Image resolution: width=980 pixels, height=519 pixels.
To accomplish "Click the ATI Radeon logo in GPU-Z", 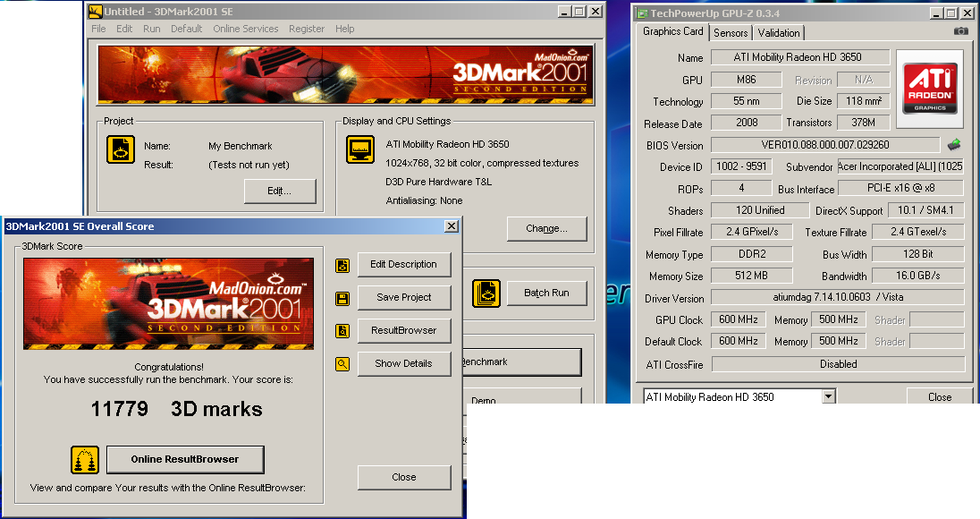I will pos(930,89).
